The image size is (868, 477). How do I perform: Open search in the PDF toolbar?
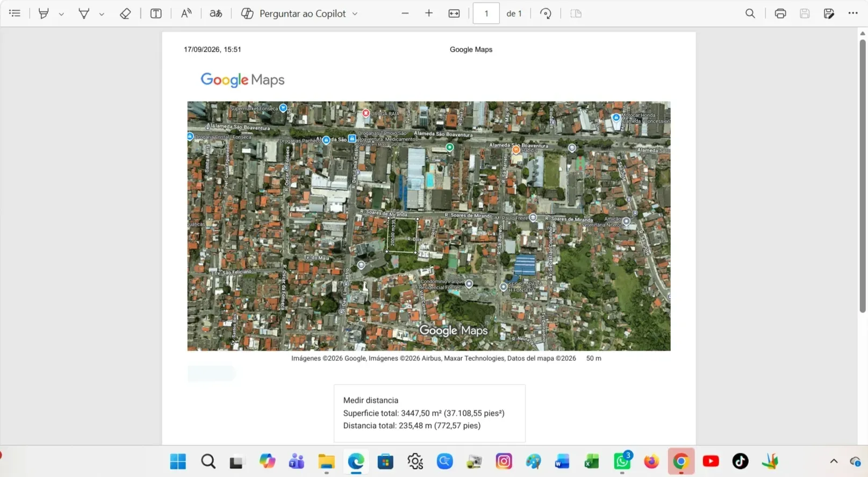click(x=750, y=13)
